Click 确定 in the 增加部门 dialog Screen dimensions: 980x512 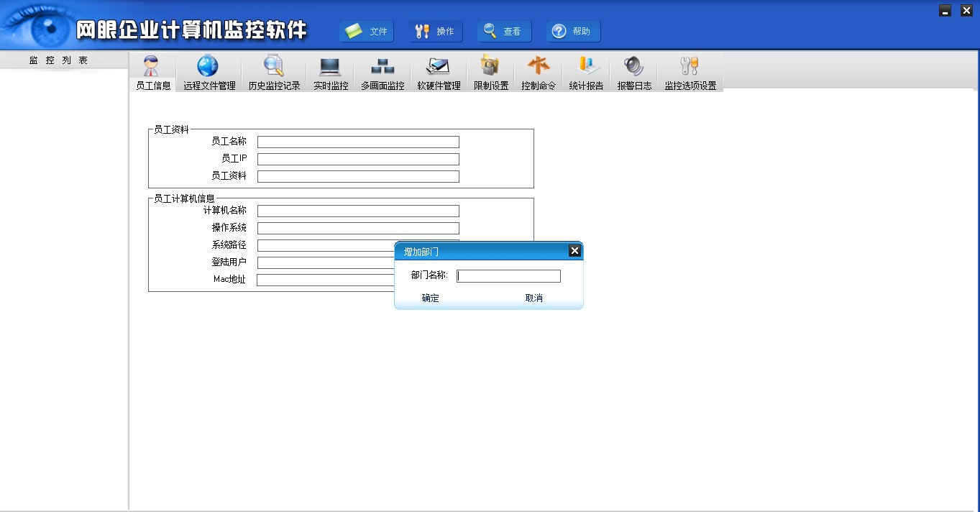point(430,298)
